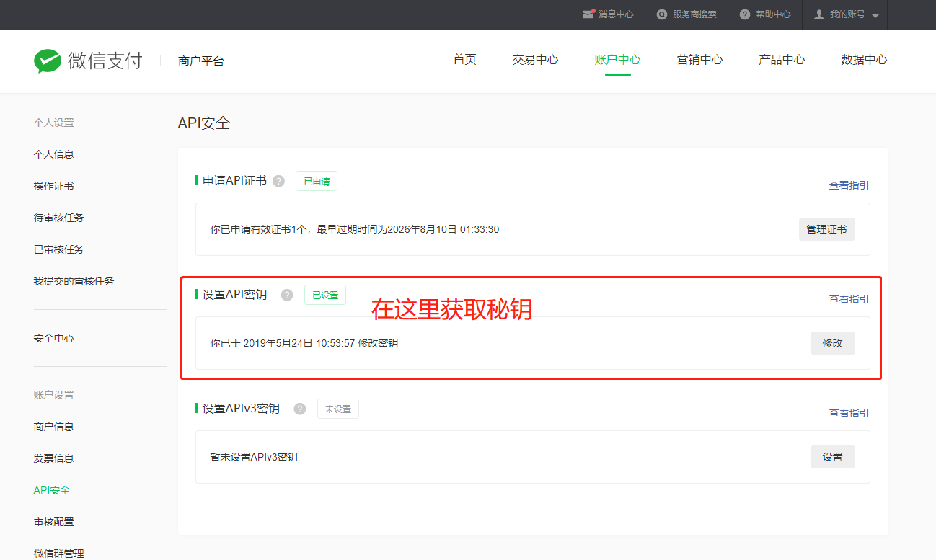Image resolution: width=936 pixels, height=560 pixels.
Task: Click the service provider search icon
Action: click(662, 14)
